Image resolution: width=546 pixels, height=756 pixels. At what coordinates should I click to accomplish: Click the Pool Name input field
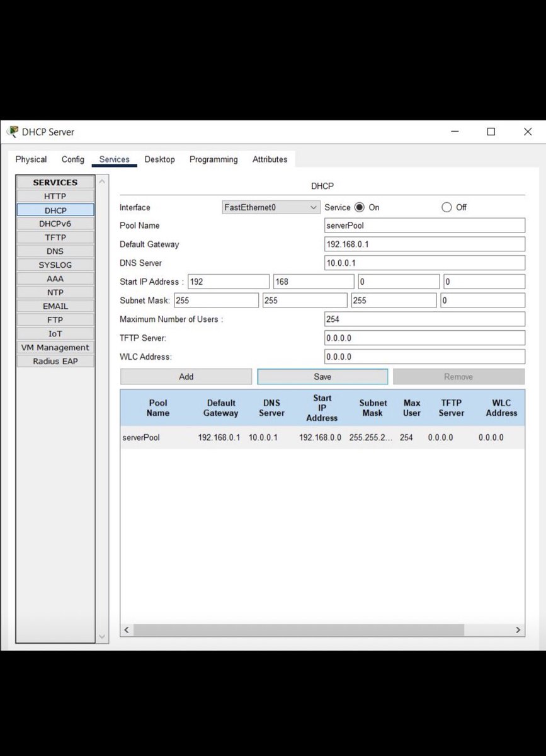click(x=424, y=225)
